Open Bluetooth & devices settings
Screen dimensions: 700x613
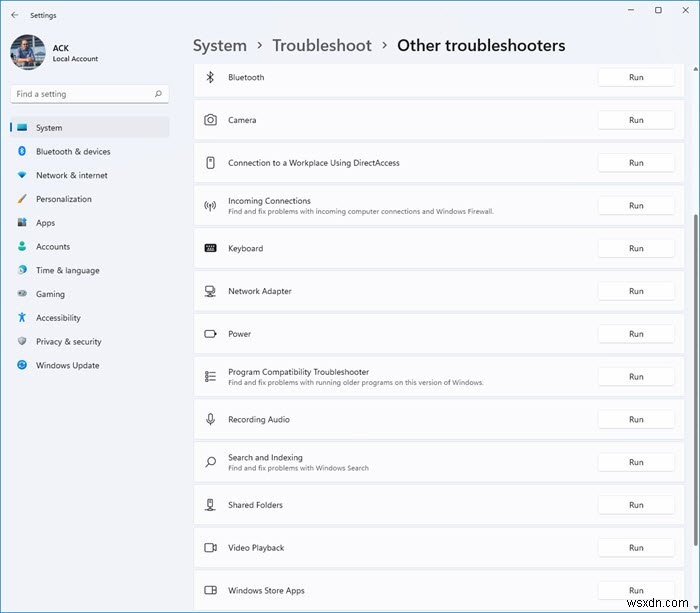pos(90,151)
